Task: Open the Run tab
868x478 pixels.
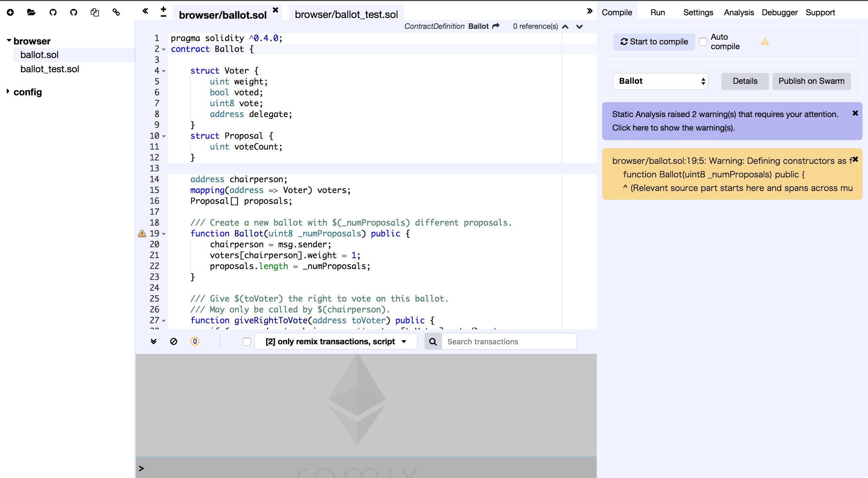Action: pyautogui.click(x=657, y=13)
